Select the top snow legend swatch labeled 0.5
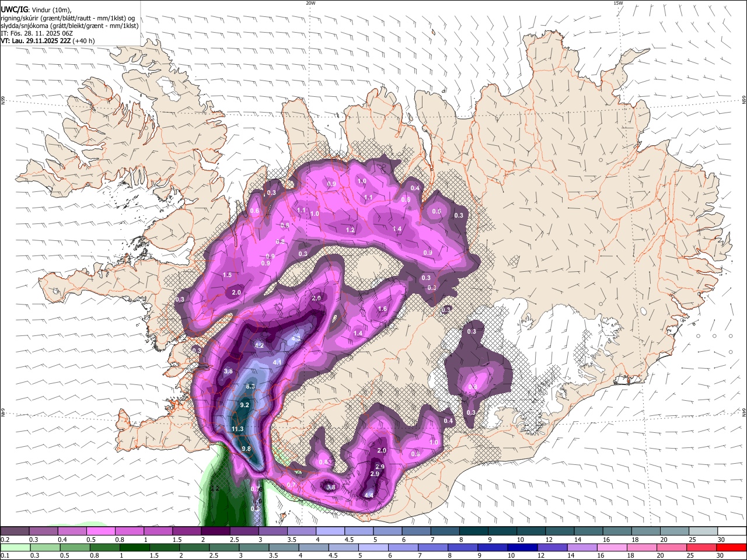747x560 pixels. (x=100, y=531)
